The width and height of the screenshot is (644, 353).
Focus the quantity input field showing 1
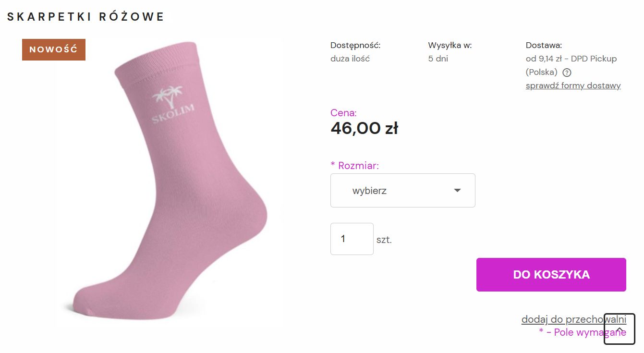(352, 239)
